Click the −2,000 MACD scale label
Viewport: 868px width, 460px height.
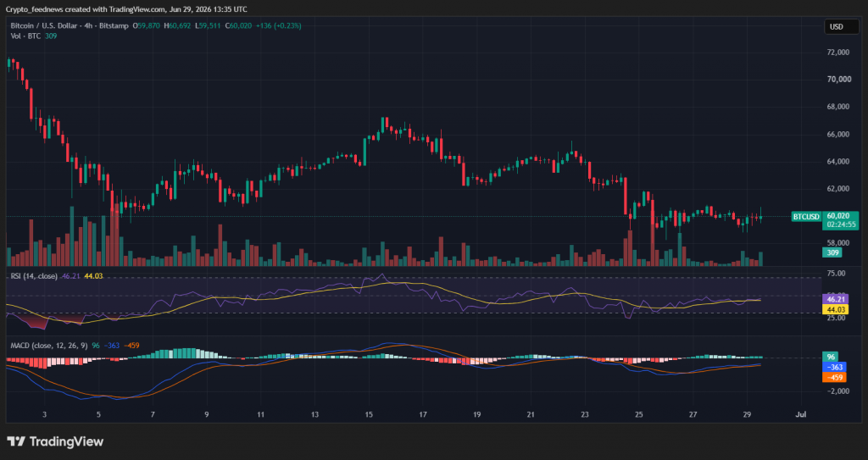[838, 391]
